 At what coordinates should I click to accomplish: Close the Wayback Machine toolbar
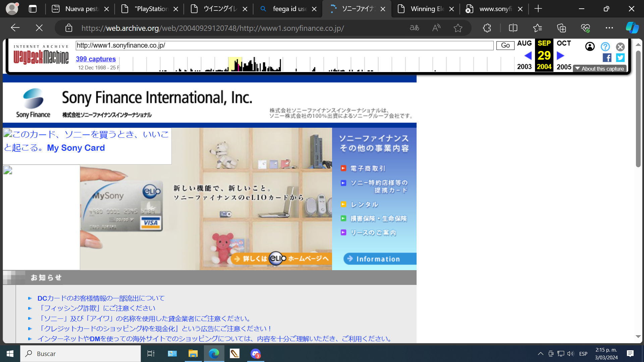621,47
